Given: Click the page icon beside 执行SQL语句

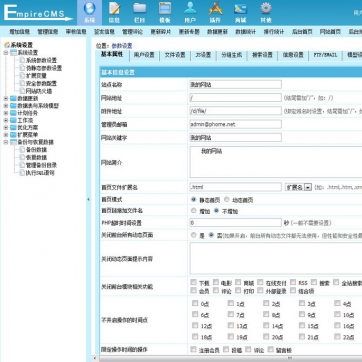Looking at the screenshot, I should coord(22,173).
